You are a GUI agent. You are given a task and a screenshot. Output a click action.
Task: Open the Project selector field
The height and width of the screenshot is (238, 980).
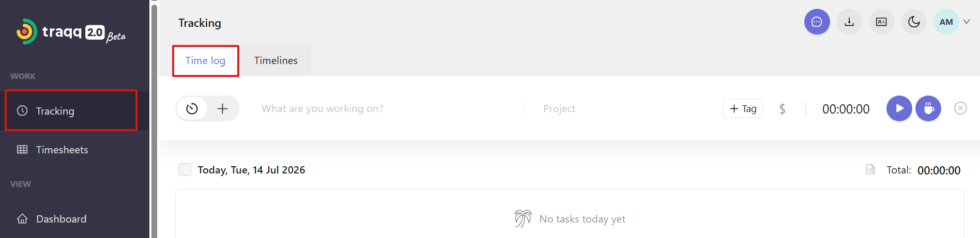620,108
